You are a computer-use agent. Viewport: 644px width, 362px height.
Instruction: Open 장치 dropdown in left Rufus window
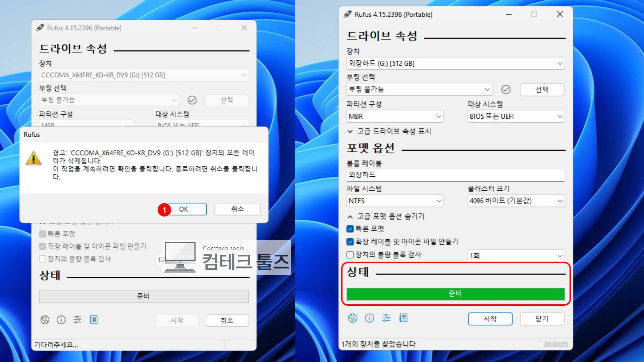[144, 75]
